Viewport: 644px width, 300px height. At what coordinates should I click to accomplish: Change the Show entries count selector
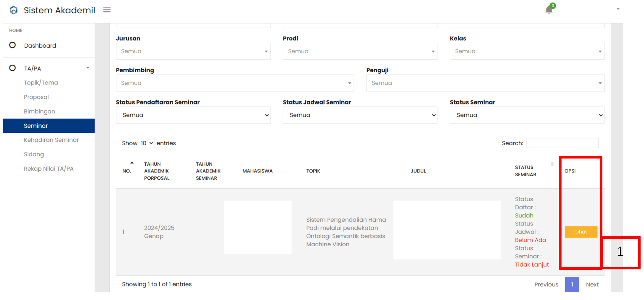[147, 143]
